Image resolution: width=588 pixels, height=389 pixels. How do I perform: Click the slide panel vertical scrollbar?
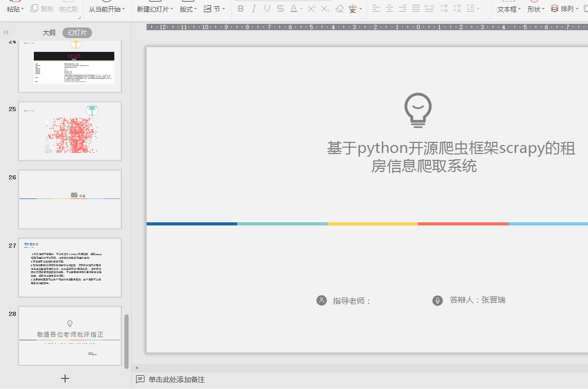tap(126, 341)
